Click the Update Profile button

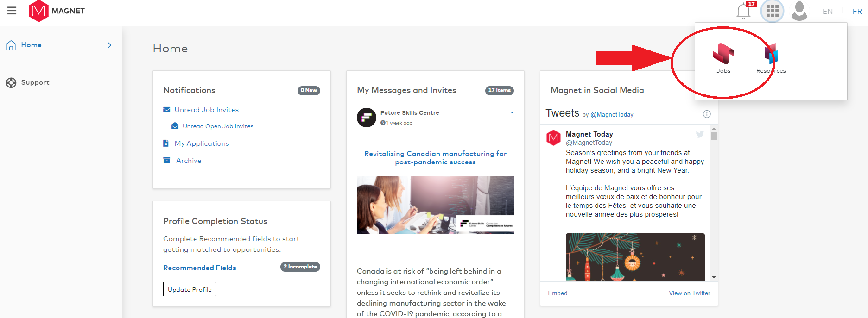(x=190, y=289)
